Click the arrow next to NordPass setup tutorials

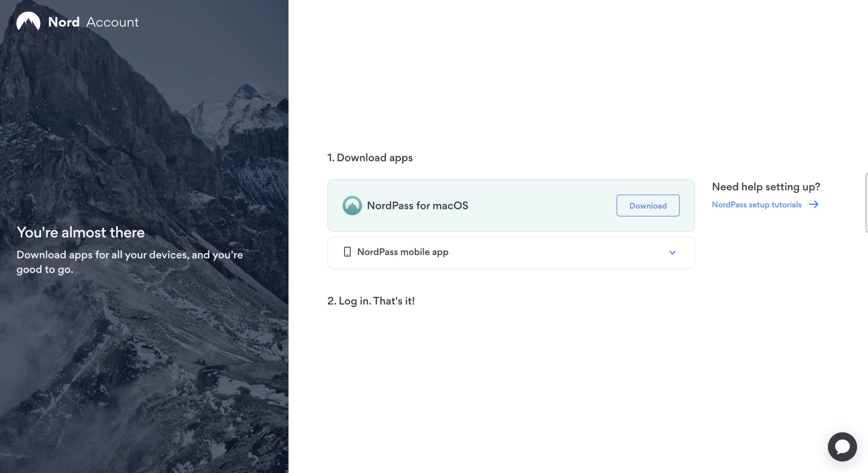[814, 204]
